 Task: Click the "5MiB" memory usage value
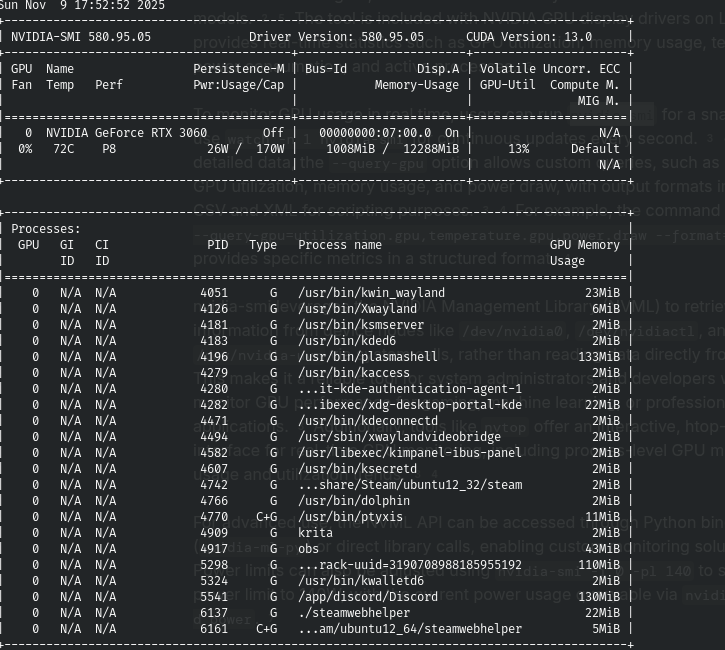606,629
